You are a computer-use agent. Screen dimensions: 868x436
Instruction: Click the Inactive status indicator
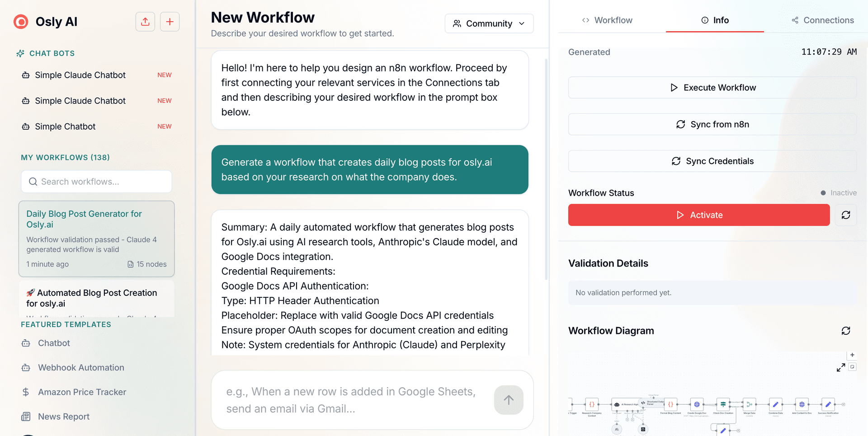839,193
